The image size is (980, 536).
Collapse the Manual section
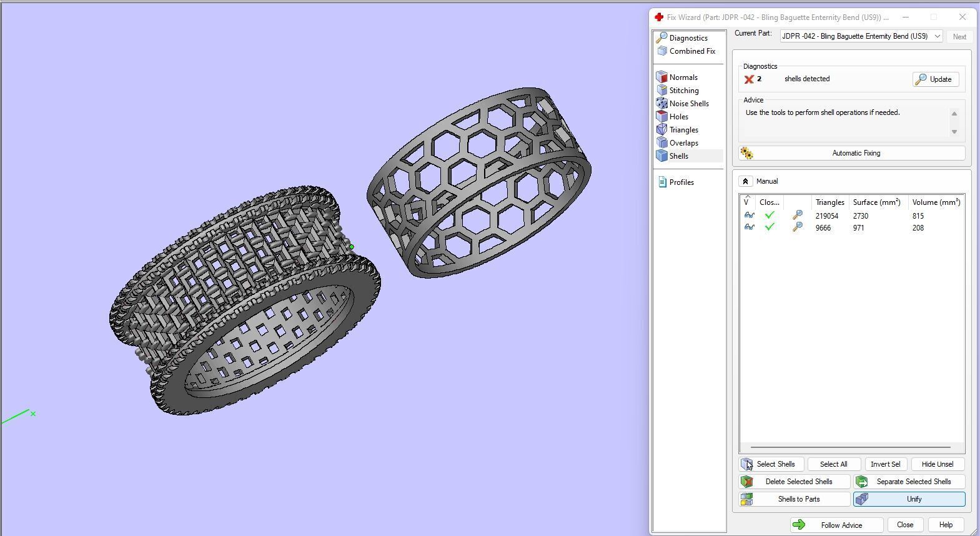pyautogui.click(x=745, y=181)
